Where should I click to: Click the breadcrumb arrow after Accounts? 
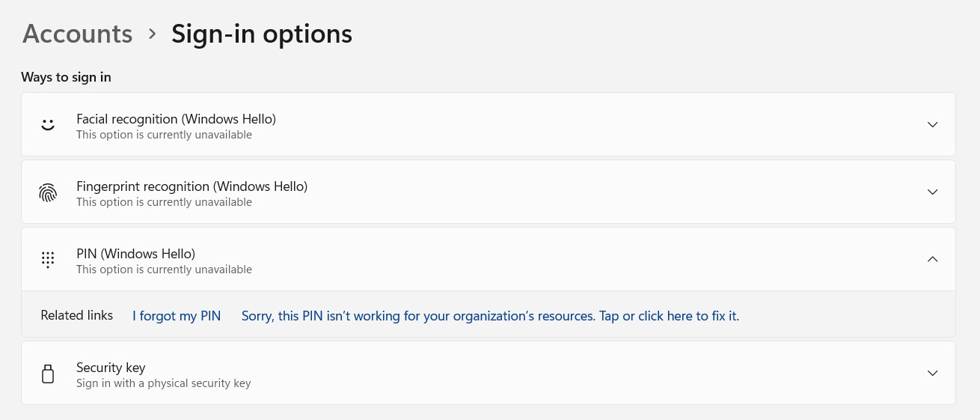[153, 34]
